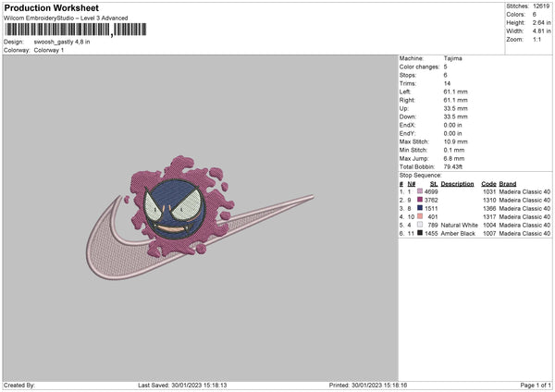This screenshot has height=392, width=555.
Task: Click the 'Description' column header
Action: [457, 184]
